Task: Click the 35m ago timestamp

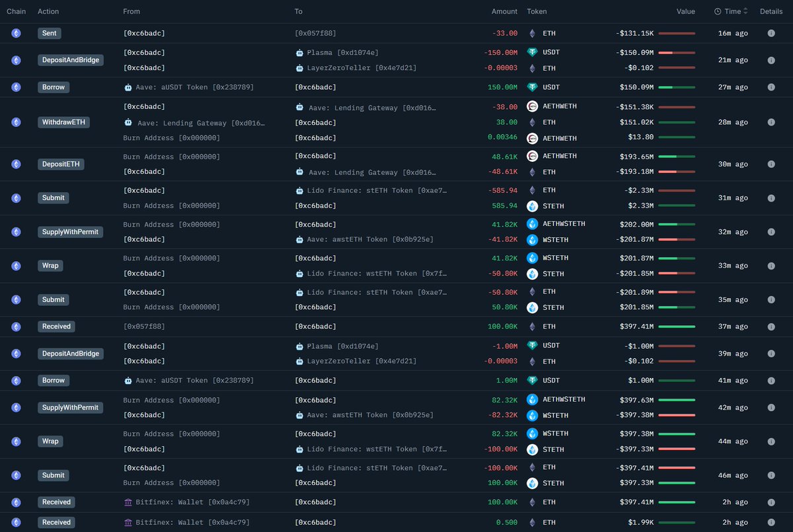Action: (733, 299)
